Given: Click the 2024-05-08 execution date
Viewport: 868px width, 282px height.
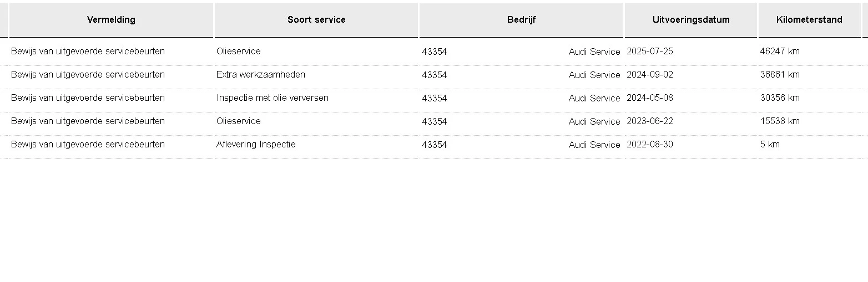Looking at the screenshot, I should 650,98.
